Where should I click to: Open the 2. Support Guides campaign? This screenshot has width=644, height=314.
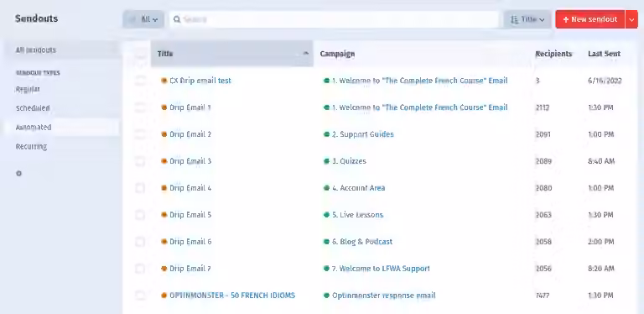pos(363,134)
